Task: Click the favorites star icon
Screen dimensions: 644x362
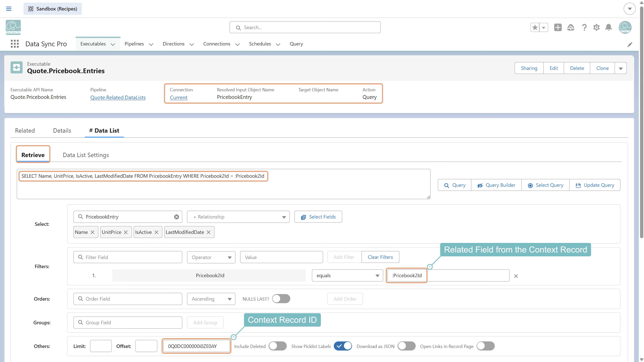Action: [535, 27]
